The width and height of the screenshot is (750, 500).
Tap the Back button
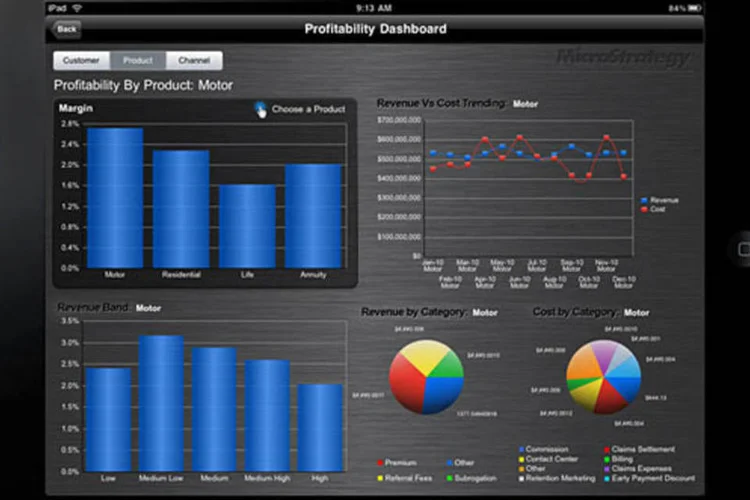point(66,29)
